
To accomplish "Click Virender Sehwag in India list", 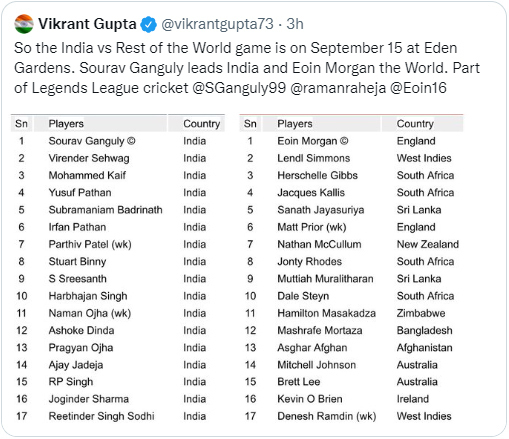I will [89, 158].
